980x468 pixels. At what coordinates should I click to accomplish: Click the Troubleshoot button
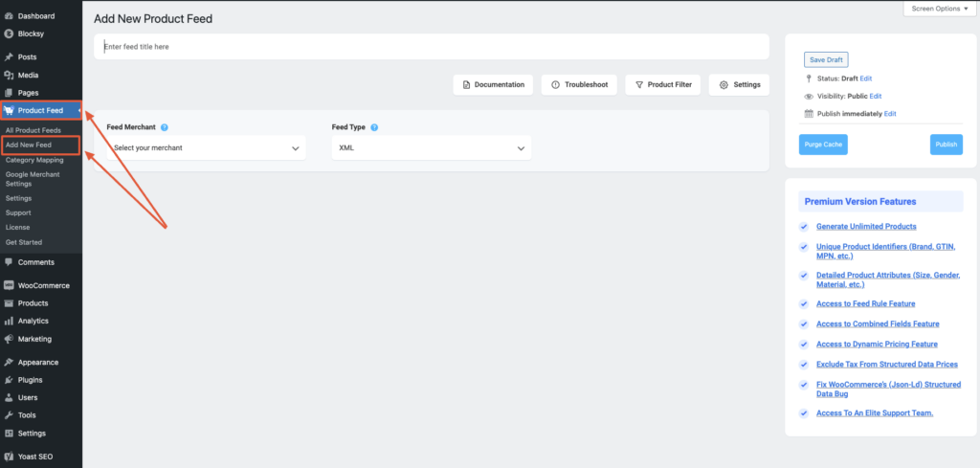click(x=579, y=85)
